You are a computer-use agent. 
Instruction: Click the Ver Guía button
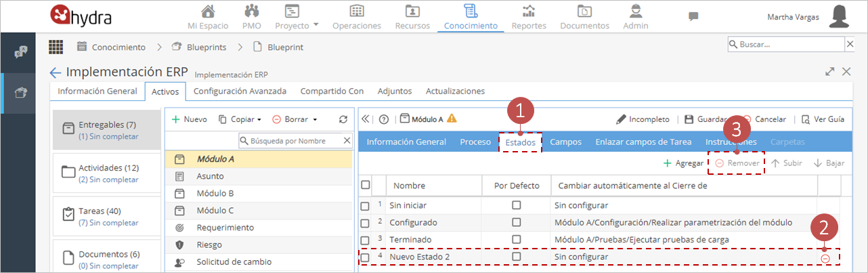point(823,119)
